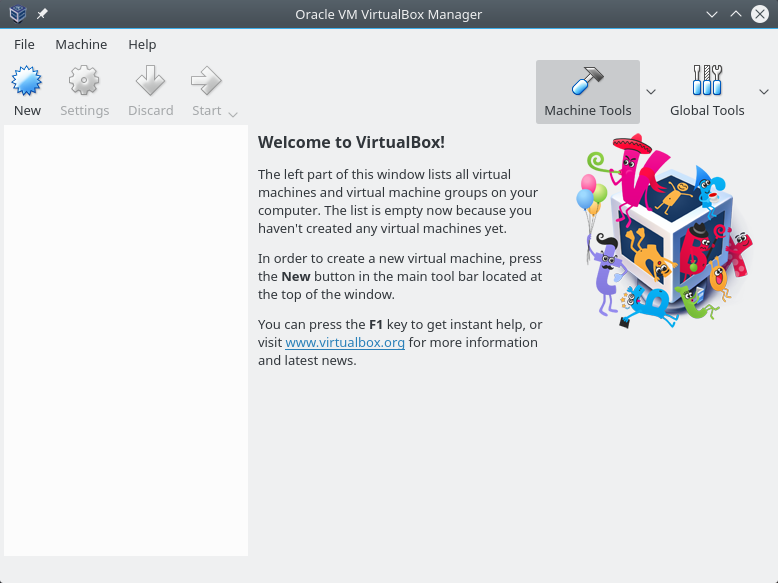Click the Discard down-arrow icon
778x583 pixels.
[150, 81]
